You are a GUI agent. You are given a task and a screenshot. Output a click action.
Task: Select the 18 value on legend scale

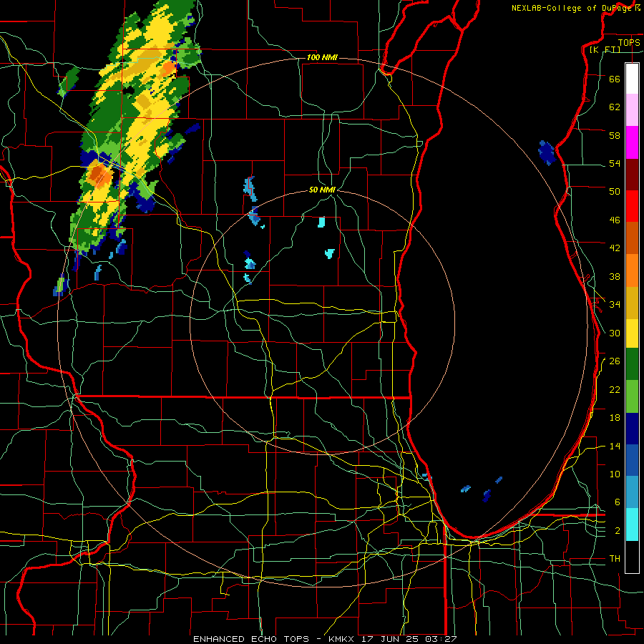pos(615,418)
